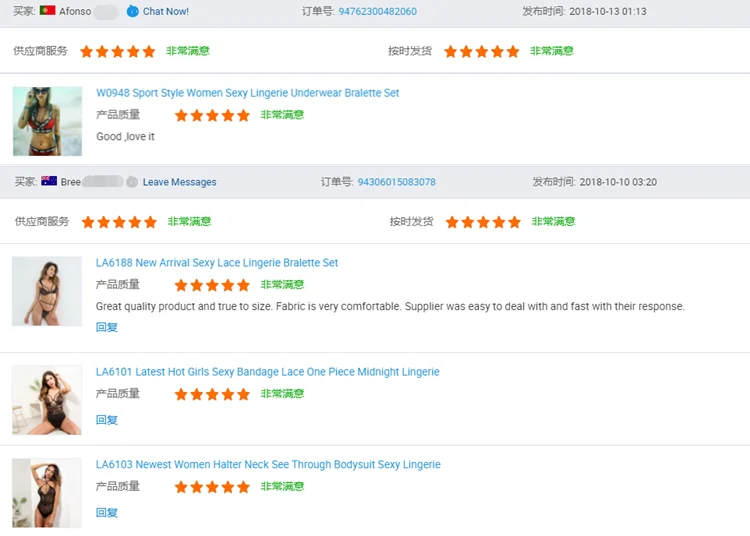Click the W0948 product quality star rating
Image resolution: width=750 pixels, height=536 pixels.
pos(212,115)
